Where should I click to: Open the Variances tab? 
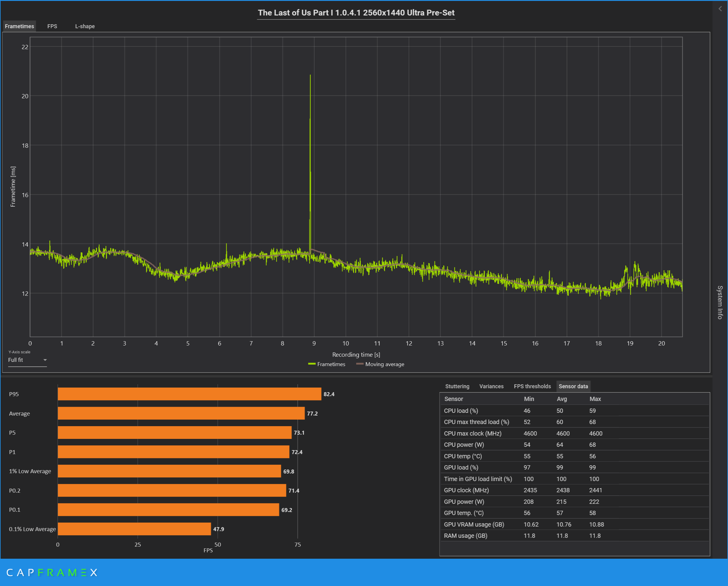tap(491, 386)
